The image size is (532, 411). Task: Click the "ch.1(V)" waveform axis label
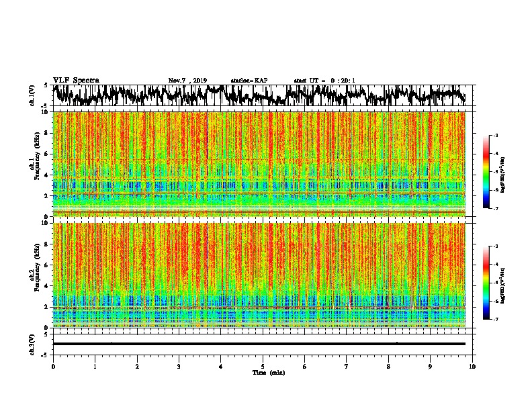pyautogui.click(x=32, y=95)
